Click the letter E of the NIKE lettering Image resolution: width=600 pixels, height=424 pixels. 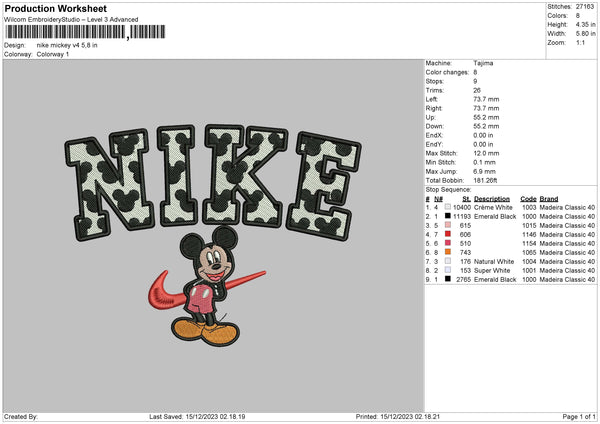coord(323,186)
